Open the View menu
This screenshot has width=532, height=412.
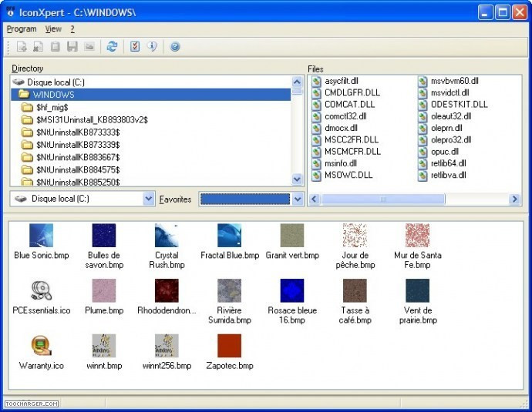(x=53, y=29)
